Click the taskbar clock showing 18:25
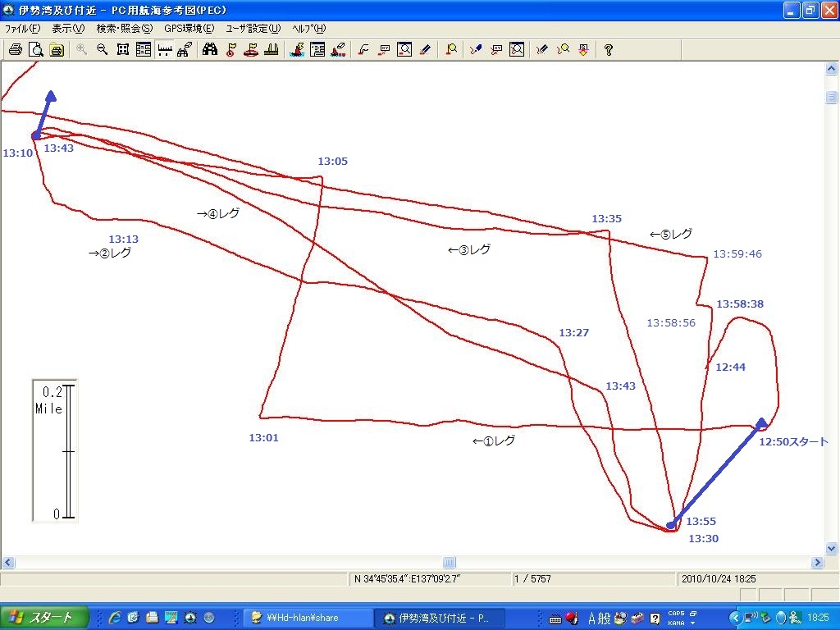The image size is (840, 630). tap(818, 619)
